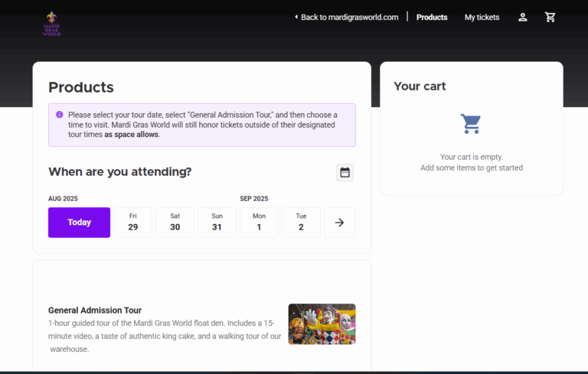Click the 'Products' page heading

pos(81,87)
